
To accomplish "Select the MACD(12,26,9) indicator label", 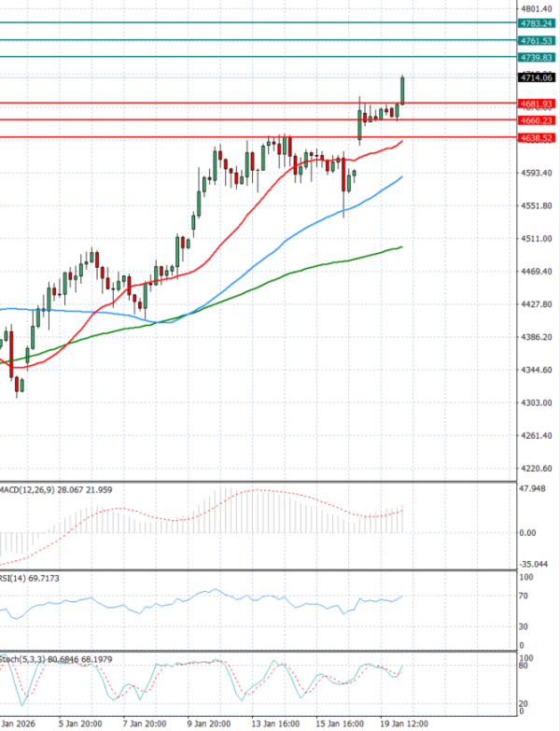I will click(x=42, y=488).
